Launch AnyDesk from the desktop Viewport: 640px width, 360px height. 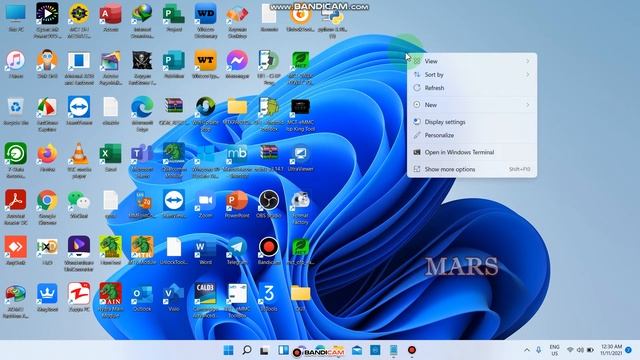coord(16,251)
